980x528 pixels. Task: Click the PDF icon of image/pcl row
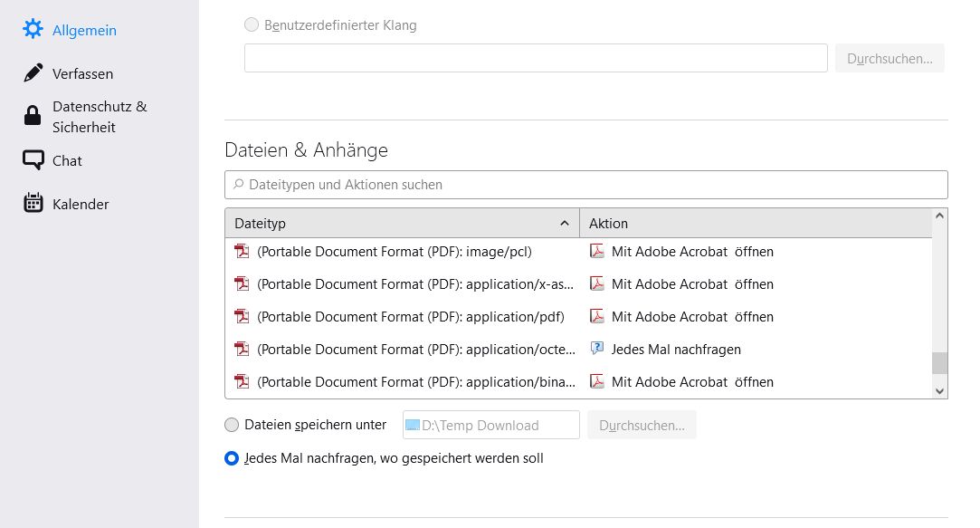point(242,252)
